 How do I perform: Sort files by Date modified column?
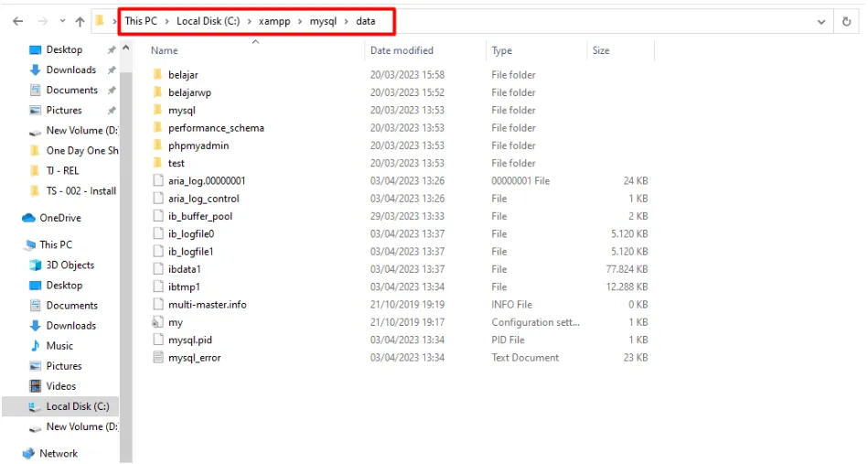402,50
